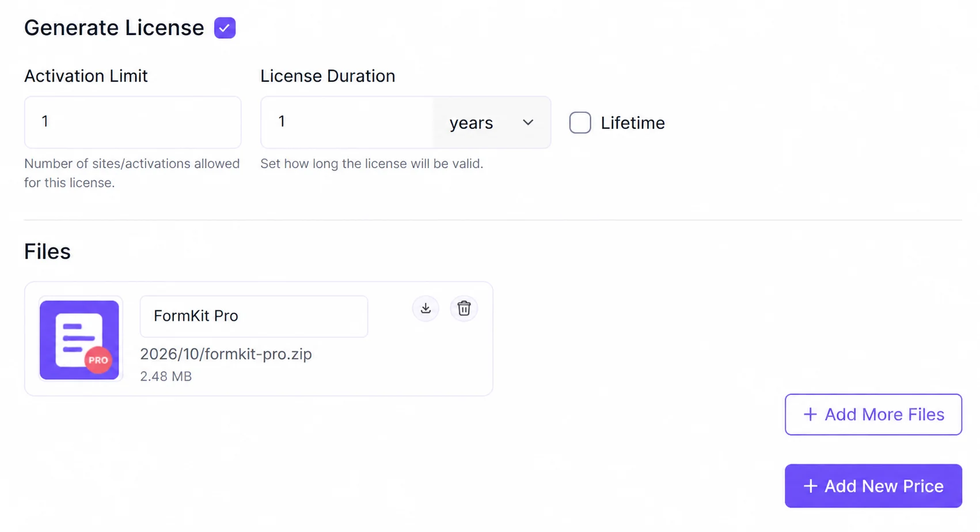
Task: Delete the FormKit Pro file
Action: click(464, 309)
